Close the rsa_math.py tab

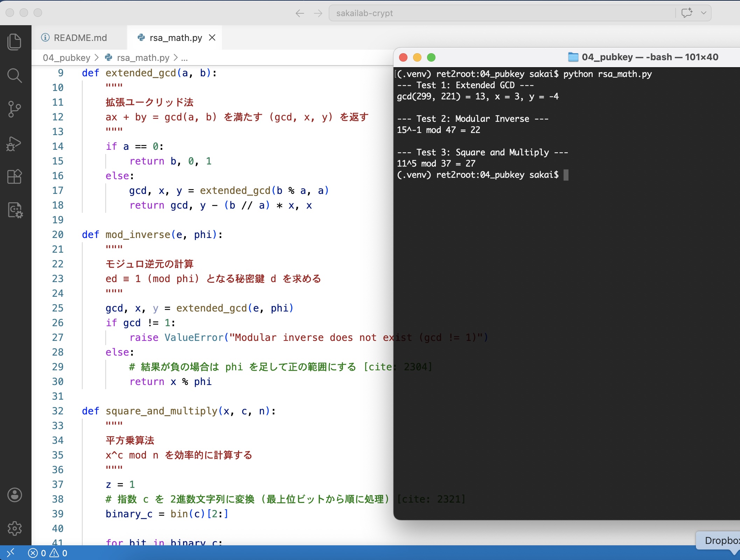click(212, 37)
